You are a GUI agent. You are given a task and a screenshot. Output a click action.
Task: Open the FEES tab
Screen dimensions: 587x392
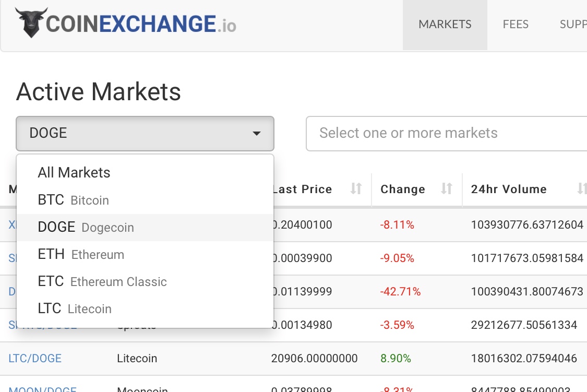coord(516,25)
